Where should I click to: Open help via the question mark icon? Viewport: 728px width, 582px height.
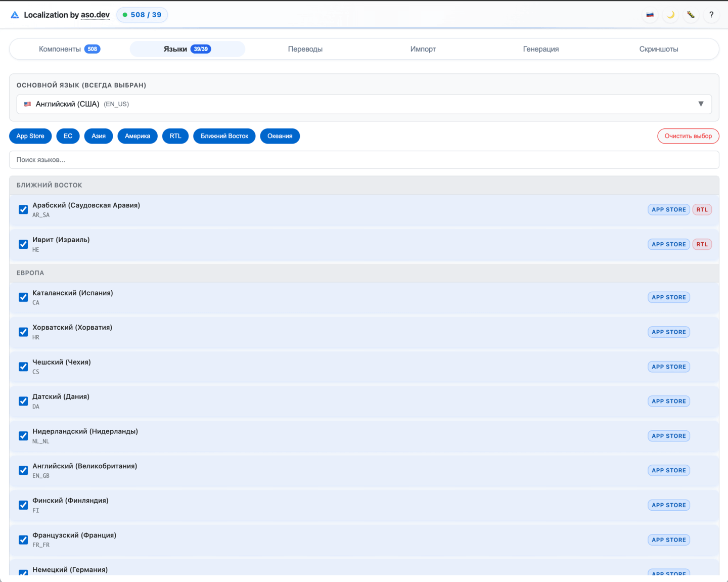[711, 15]
